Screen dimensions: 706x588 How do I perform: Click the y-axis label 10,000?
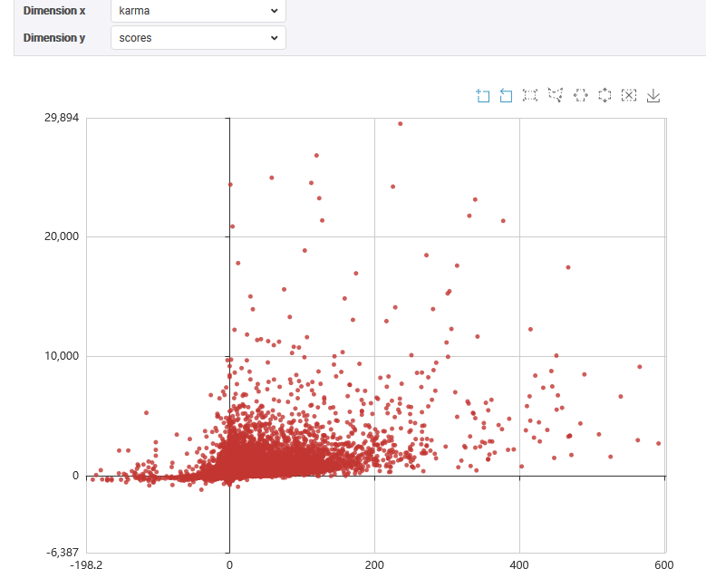(62, 356)
